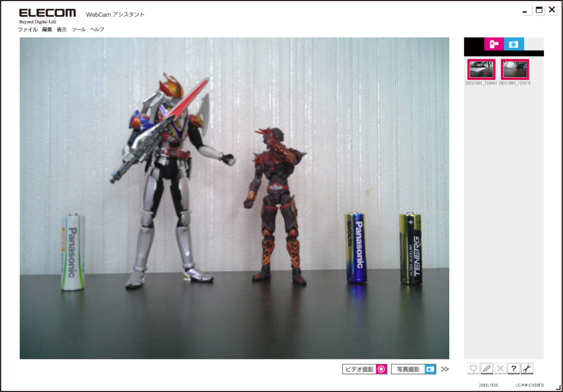
Task: Open the 編集 menu
Action: [x=47, y=29]
